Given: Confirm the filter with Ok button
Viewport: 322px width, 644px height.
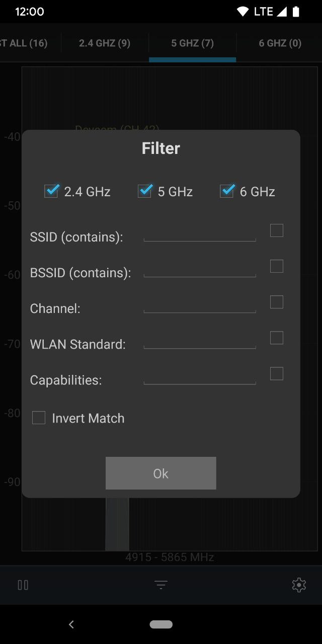Looking at the screenshot, I should coord(161,473).
